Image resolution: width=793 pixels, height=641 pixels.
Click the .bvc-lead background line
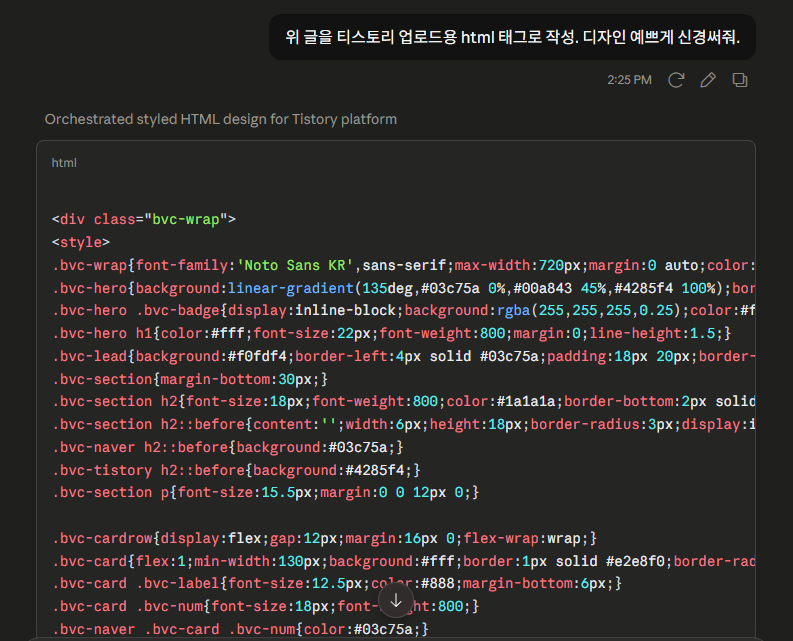coord(404,356)
